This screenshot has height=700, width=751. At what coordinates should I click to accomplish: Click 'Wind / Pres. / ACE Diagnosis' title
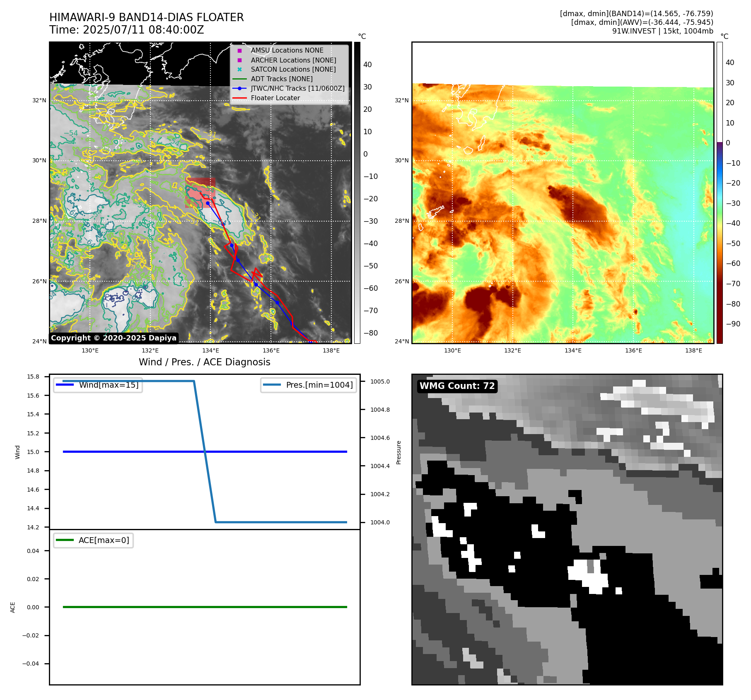tap(205, 362)
